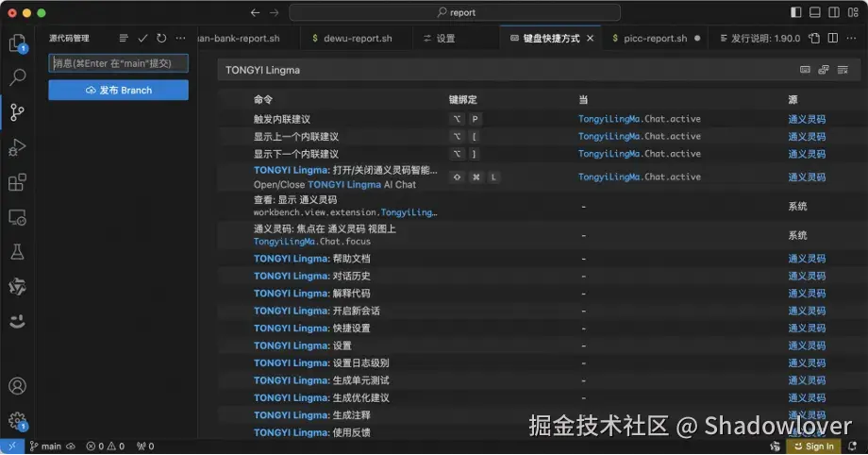Viewport: 868px width, 455px height.
Task: Select the 键盘快捷方式 tab
Action: point(550,39)
